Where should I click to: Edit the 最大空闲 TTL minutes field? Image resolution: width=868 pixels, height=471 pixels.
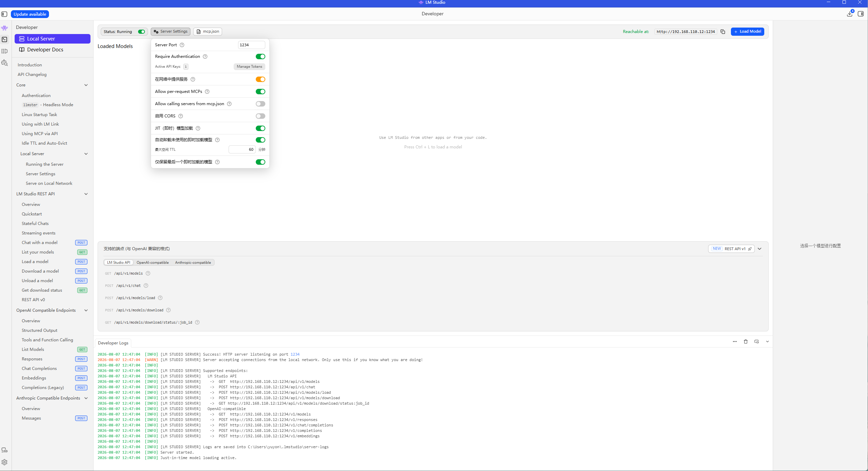point(242,149)
